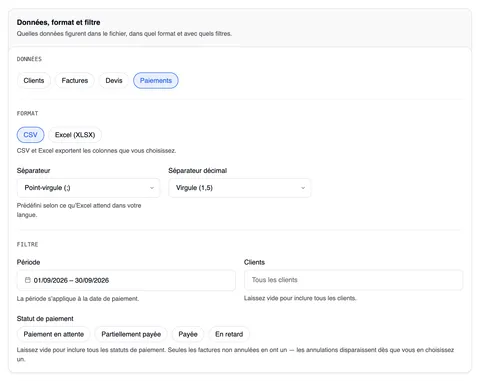Click the FILTRE section label
The height and width of the screenshot is (381, 480).
(27, 244)
